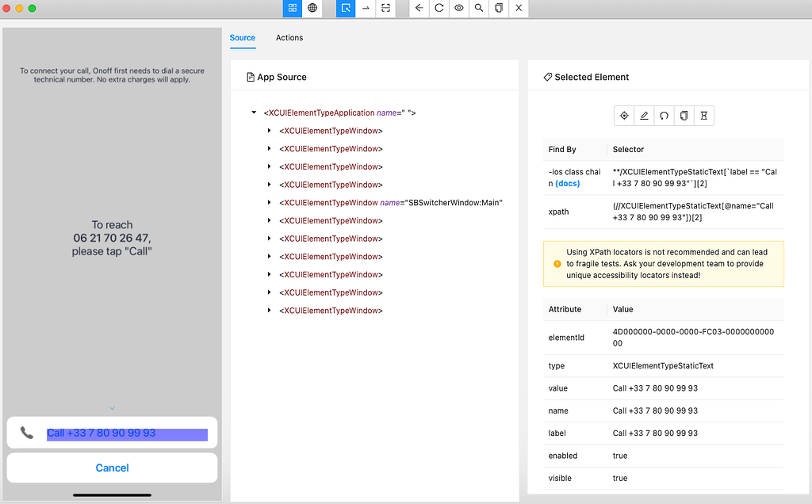Screen dimensions: 812x504
Task: Click the visible attribute's true value
Action: (x=620, y=478)
